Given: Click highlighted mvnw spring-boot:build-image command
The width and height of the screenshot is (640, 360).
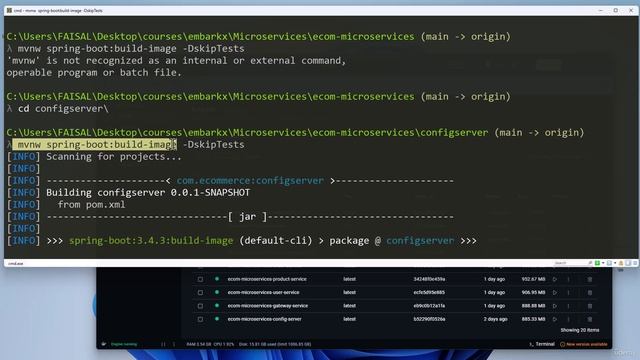Looking at the screenshot, I should coord(96,144).
